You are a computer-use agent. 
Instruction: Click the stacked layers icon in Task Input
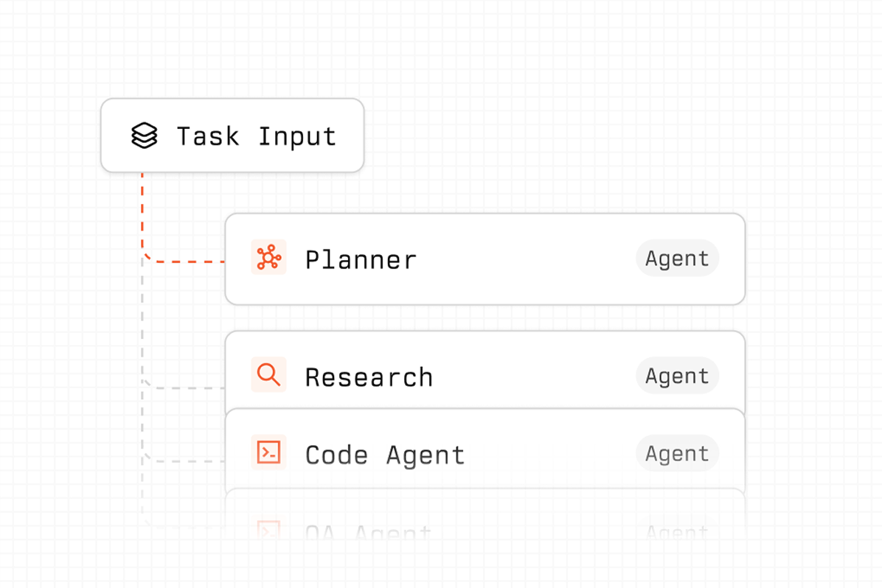145,136
